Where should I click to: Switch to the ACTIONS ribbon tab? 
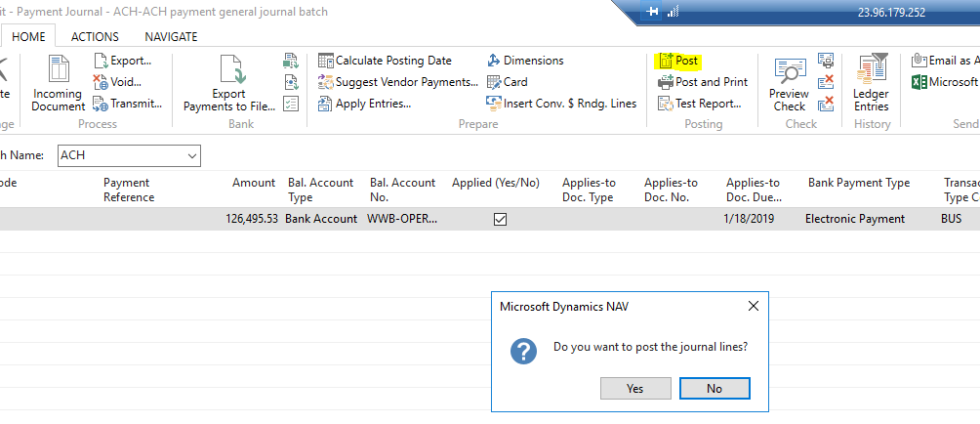95,36
